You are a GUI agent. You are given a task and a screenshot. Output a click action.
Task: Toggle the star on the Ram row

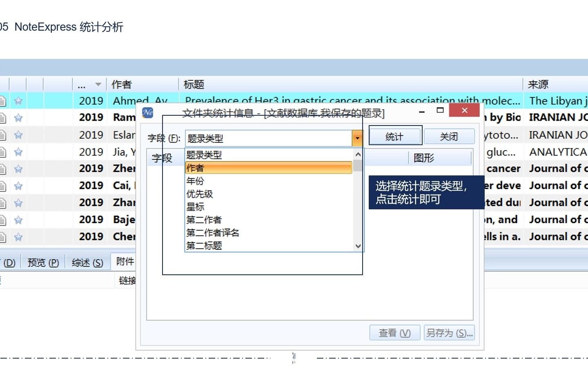pos(18,118)
